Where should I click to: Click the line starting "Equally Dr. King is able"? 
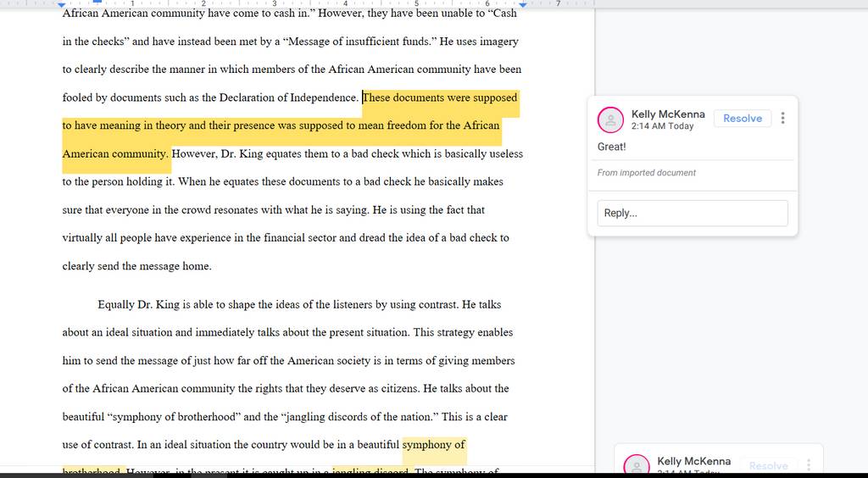coord(299,304)
